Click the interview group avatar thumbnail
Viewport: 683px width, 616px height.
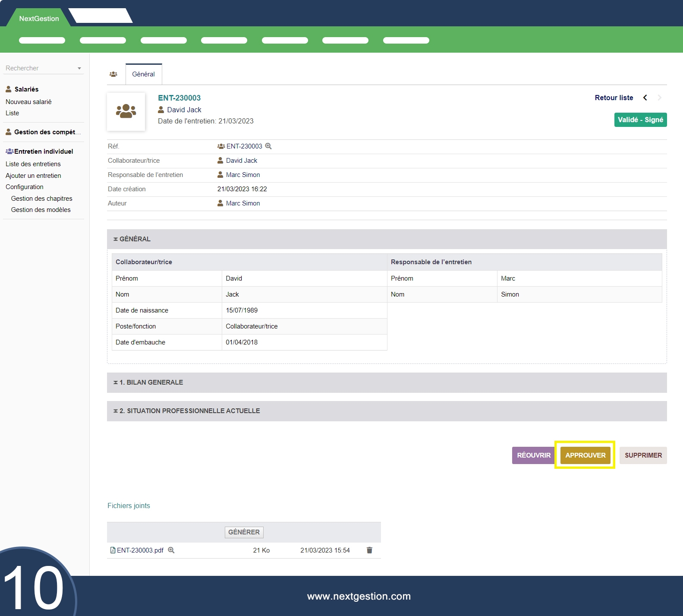coord(126,112)
